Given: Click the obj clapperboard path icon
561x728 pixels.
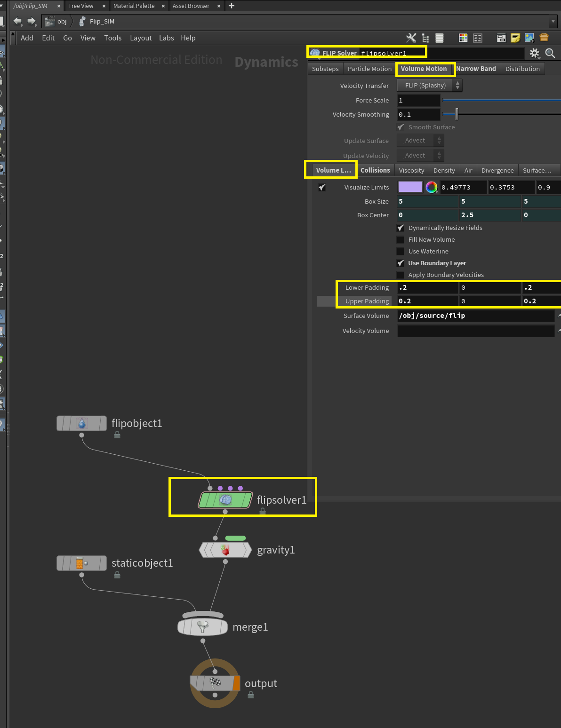Looking at the screenshot, I should coord(49,21).
